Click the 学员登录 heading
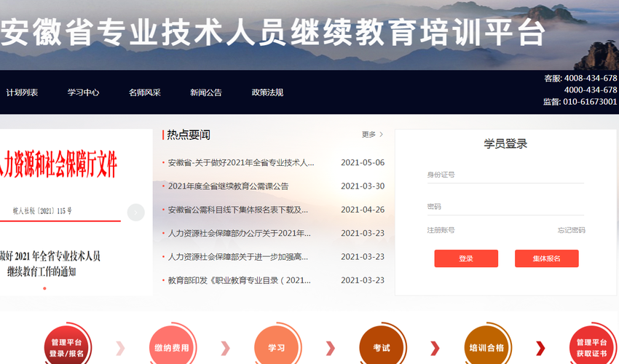 (x=505, y=143)
